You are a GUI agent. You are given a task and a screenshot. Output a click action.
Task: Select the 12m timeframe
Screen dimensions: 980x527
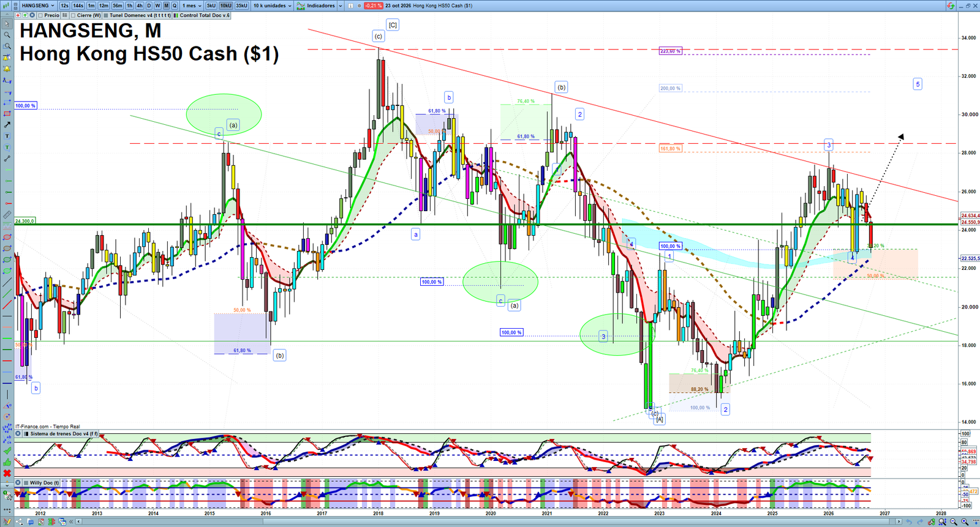pos(104,6)
